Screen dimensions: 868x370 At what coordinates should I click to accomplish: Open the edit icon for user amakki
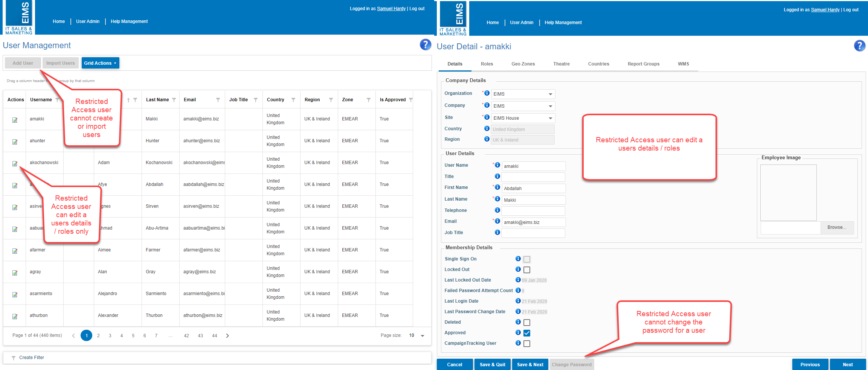[15, 120]
